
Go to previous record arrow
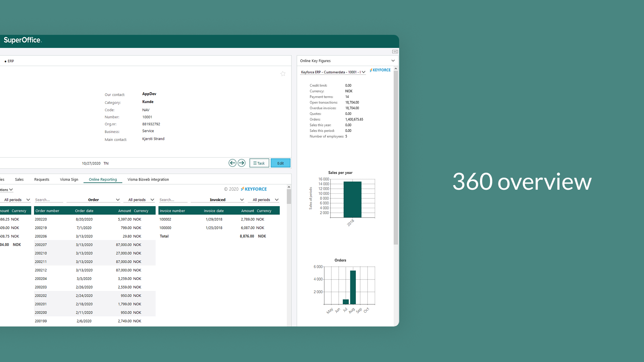(x=232, y=163)
